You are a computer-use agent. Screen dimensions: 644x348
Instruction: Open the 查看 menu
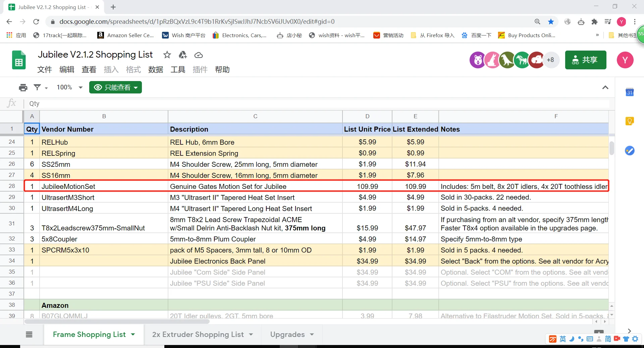point(89,70)
